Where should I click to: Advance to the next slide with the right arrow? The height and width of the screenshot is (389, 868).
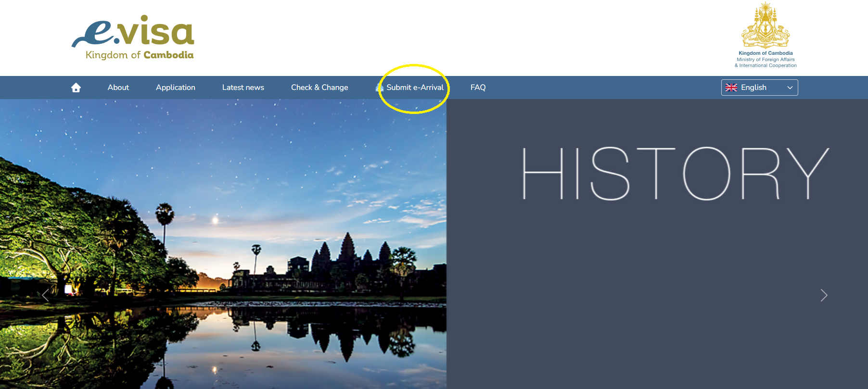[824, 295]
